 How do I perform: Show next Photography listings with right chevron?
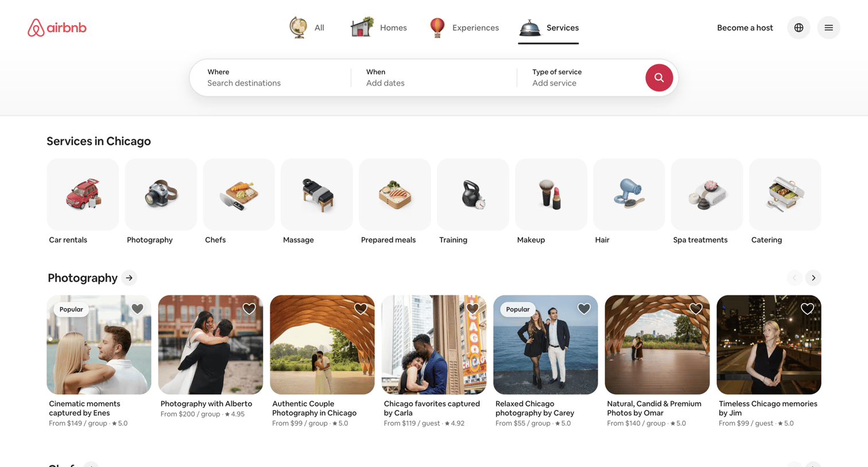click(x=813, y=278)
